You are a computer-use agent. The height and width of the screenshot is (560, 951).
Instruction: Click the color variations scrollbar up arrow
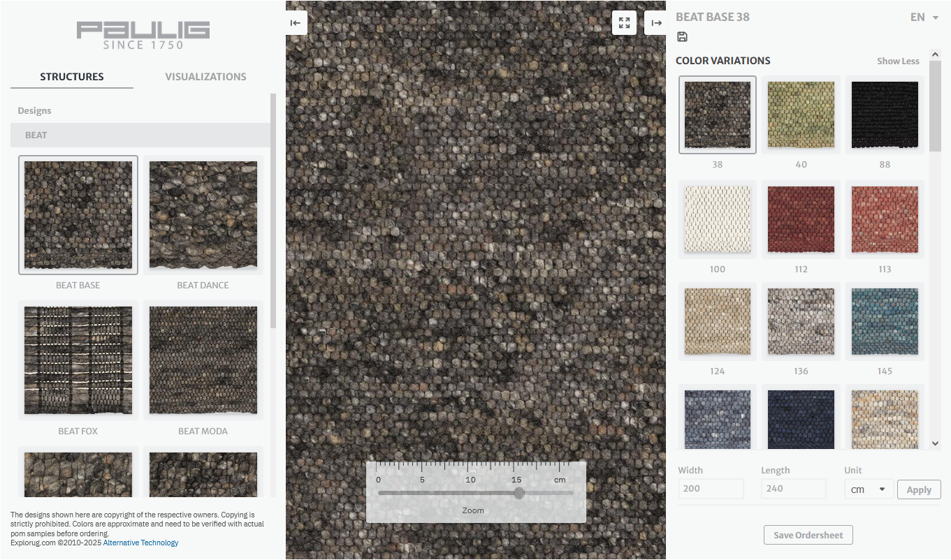(x=936, y=54)
